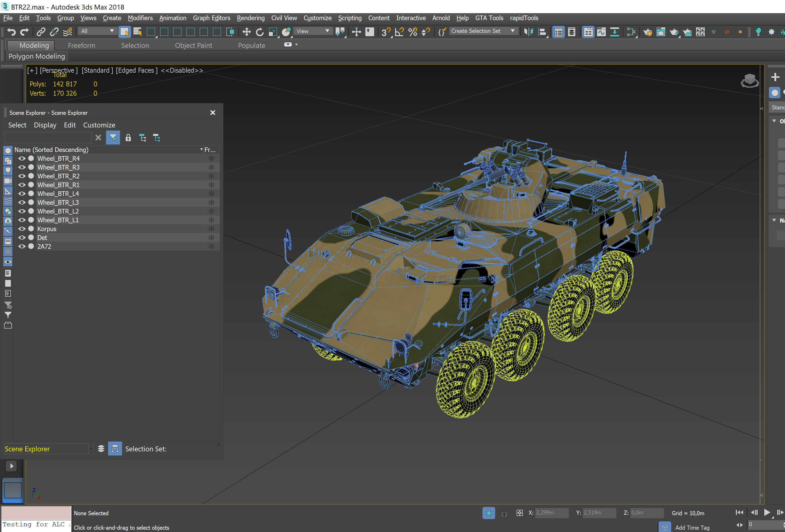
Task: Toggle visibility eye for 2A72
Action: [22, 246]
